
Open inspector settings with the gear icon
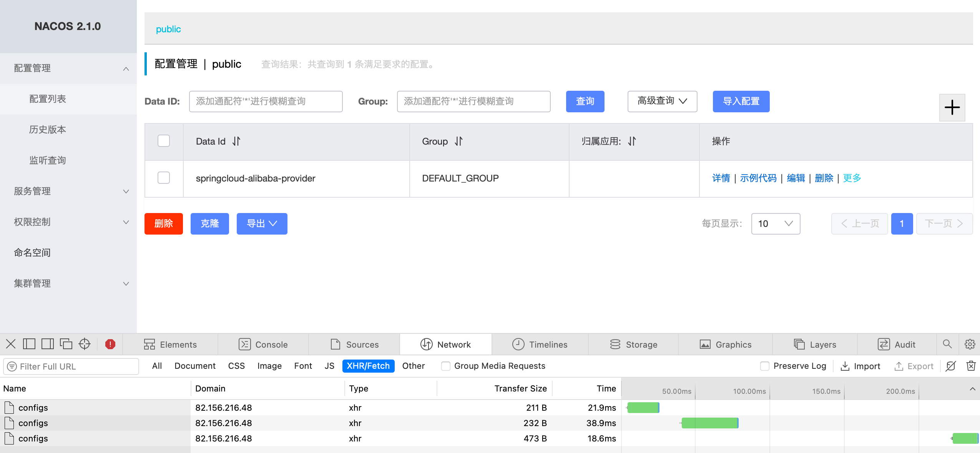click(x=970, y=344)
